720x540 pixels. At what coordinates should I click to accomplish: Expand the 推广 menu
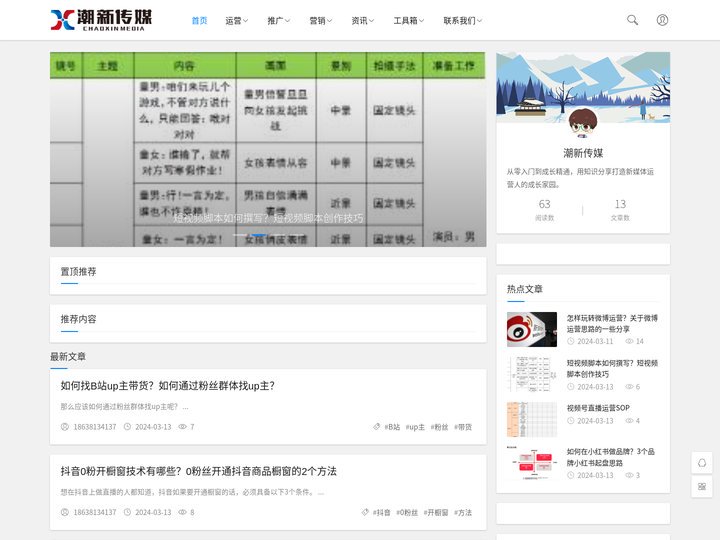(x=279, y=20)
